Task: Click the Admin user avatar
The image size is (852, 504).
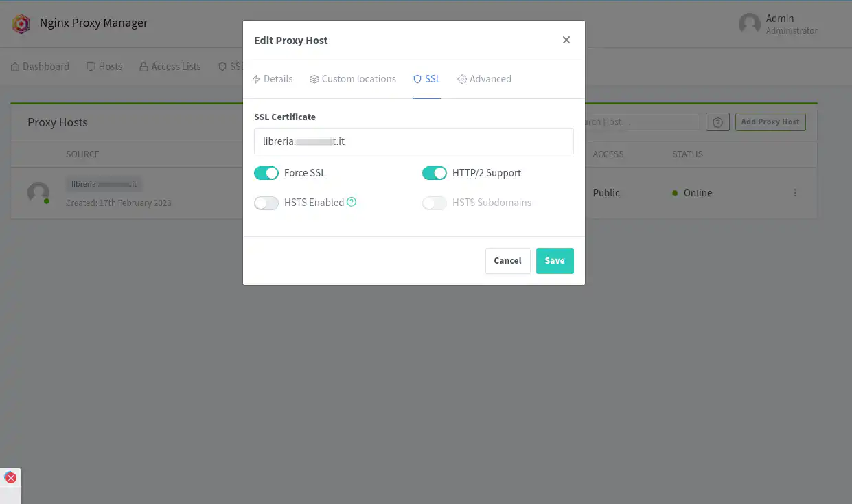Action: click(750, 24)
